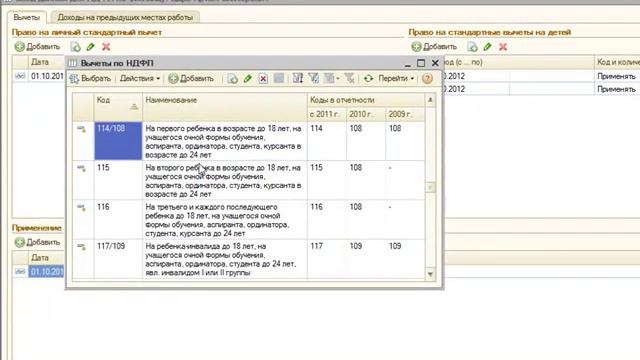
Task: Open the Действия dropdown menu
Action: pyautogui.click(x=140, y=78)
